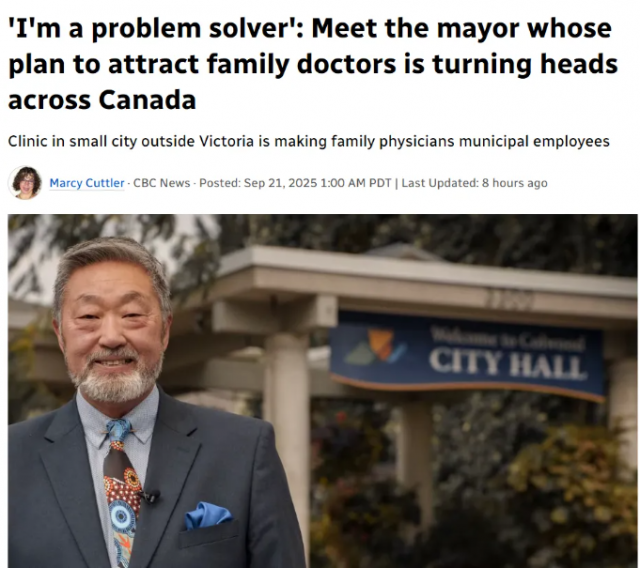The image size is (640, 568).
Task: Click the blue pocket square on jacket
Action: [x=208, y=515]
